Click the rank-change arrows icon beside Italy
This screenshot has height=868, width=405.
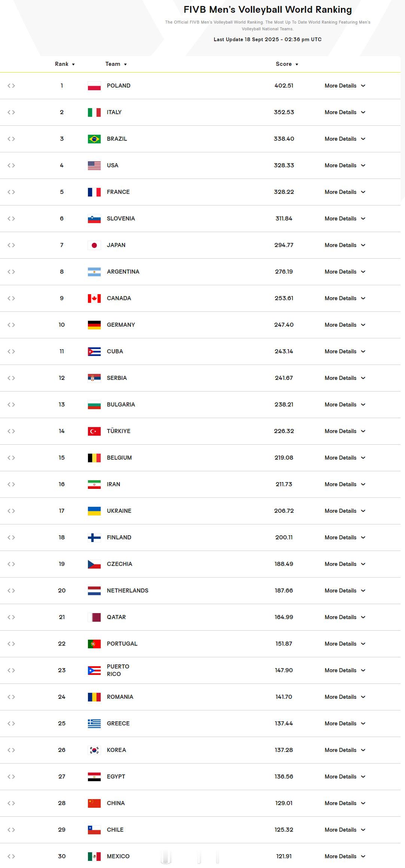click(11, 112)
